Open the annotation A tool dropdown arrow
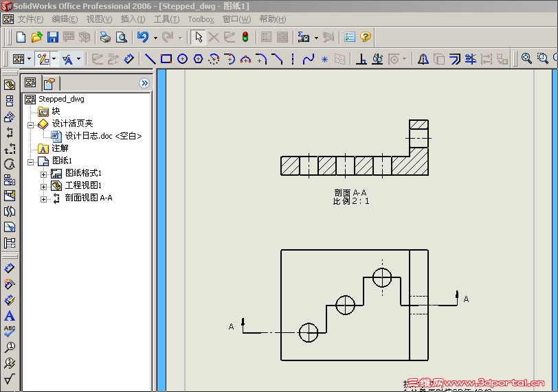Image resolution: width=558 pixels, height=392 pixels. point(78,58)
